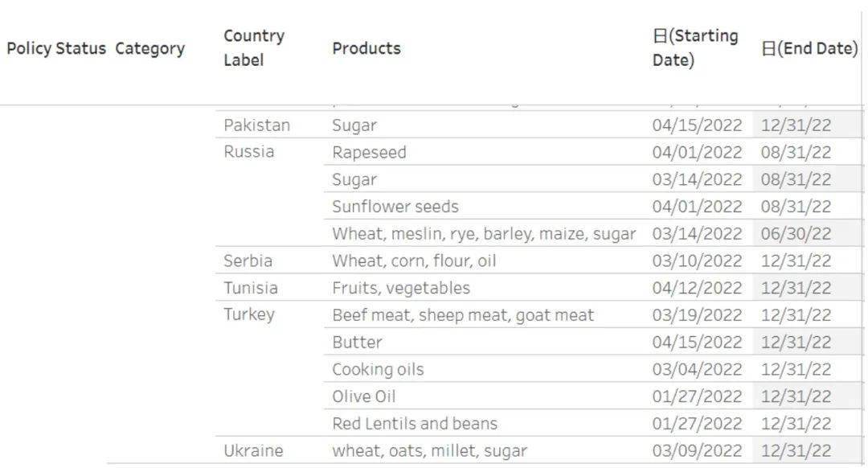Click the Olive Oil product cell

pyautogui.click(x=364, y=396)
